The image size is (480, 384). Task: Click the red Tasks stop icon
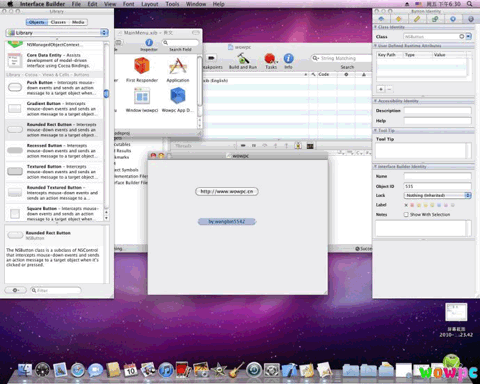coord(270,59)
